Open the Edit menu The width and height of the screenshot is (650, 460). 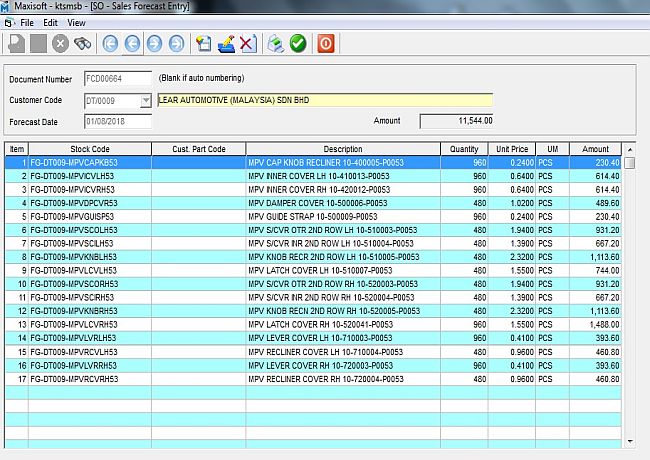pyautogui.click(x=50, y=22)
